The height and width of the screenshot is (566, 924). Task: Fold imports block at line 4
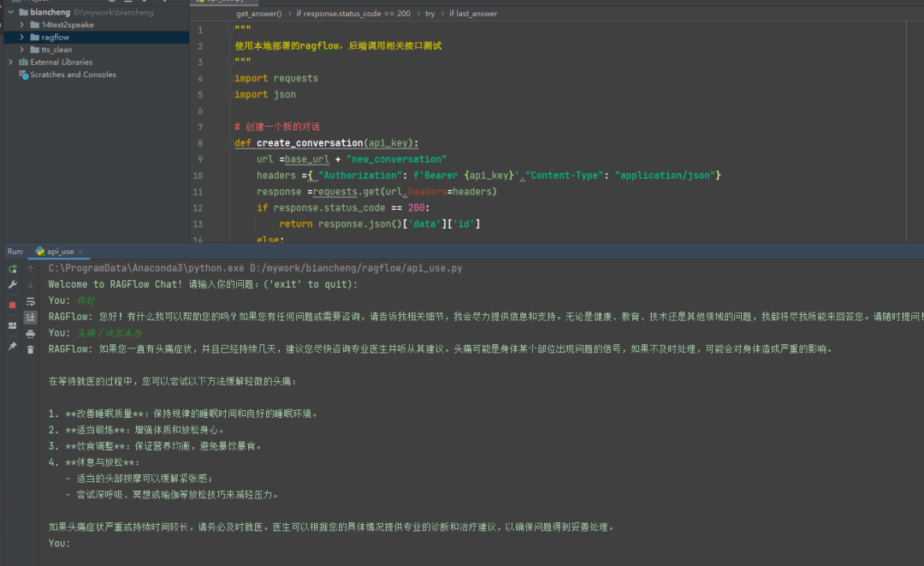pyautogui.click(x=230, y=79)
